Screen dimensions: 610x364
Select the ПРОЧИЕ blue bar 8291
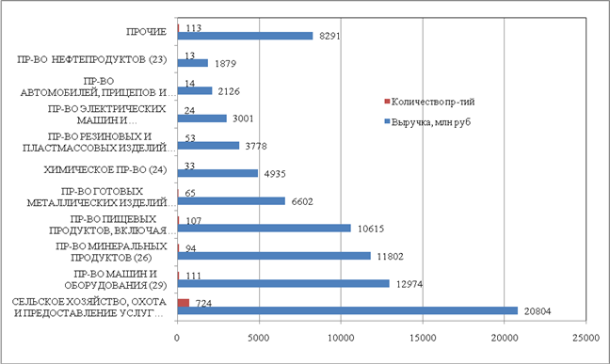point(245,36)
